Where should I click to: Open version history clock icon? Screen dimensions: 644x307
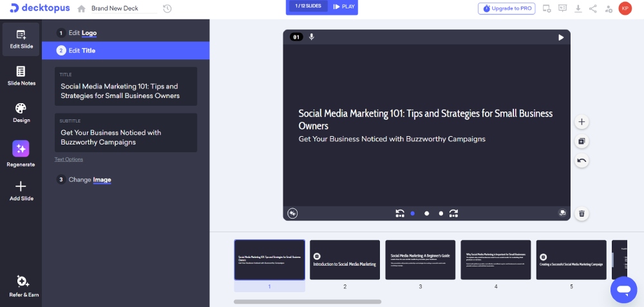(167, 8)
